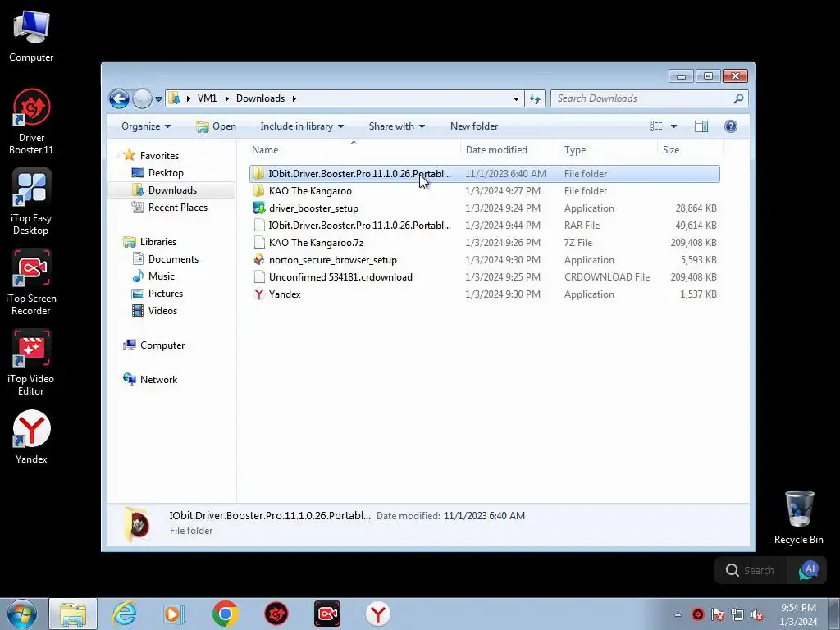Select Videos library

tap(162, 311)
